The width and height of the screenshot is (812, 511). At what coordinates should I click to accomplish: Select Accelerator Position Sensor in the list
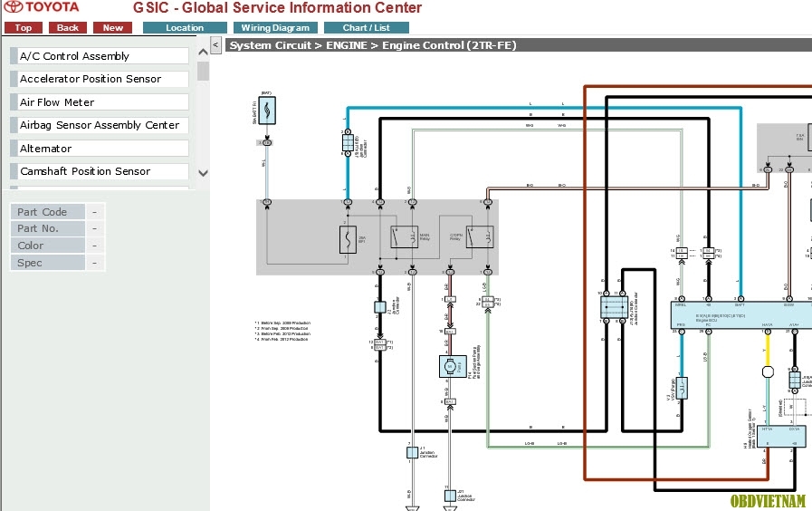click(100, 79)
